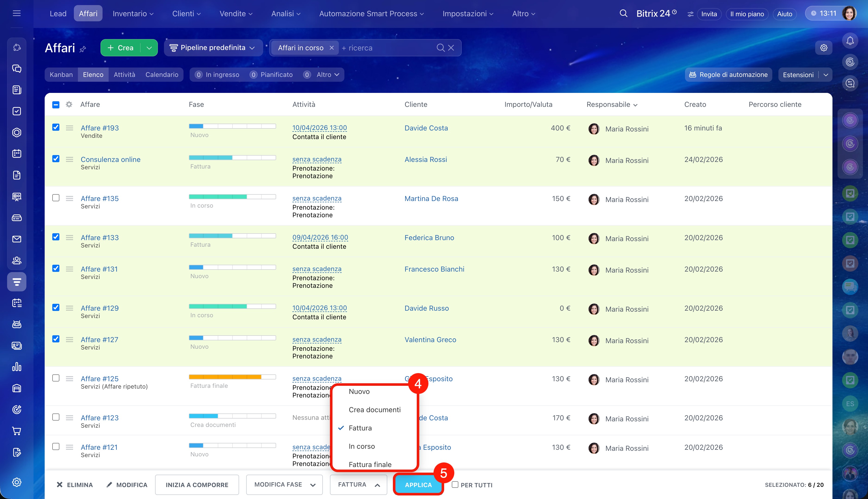Enable the Per tutti checkbox
868x499 pixels.
(455, 484)
